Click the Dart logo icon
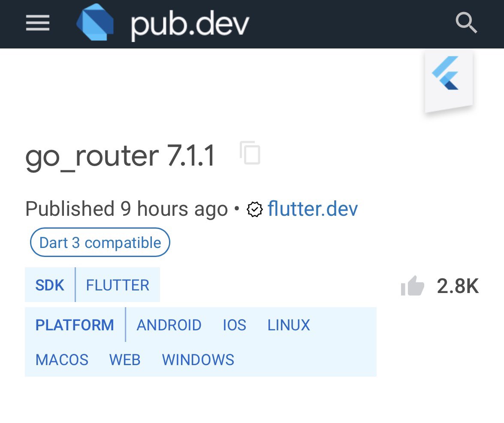 point(95,22)
